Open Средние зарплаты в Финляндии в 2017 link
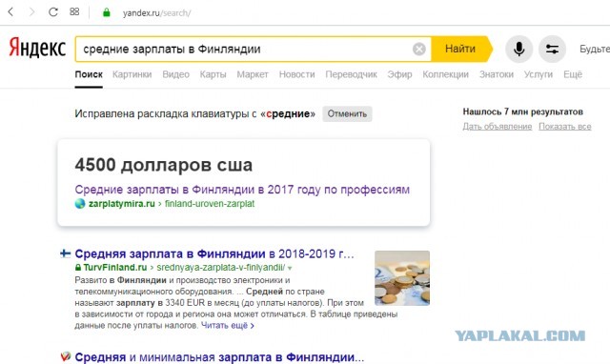Screen dimensions: 610x364 pyautogui.click(x=242, y=190)
